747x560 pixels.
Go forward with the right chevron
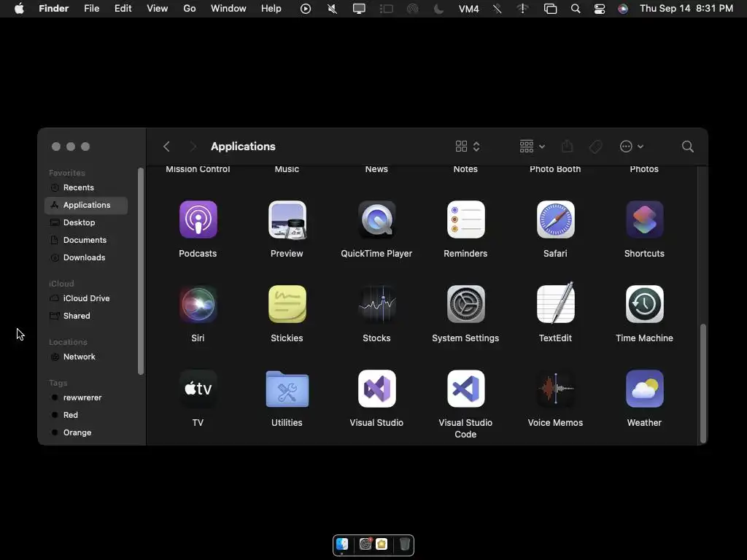point(193,147)
